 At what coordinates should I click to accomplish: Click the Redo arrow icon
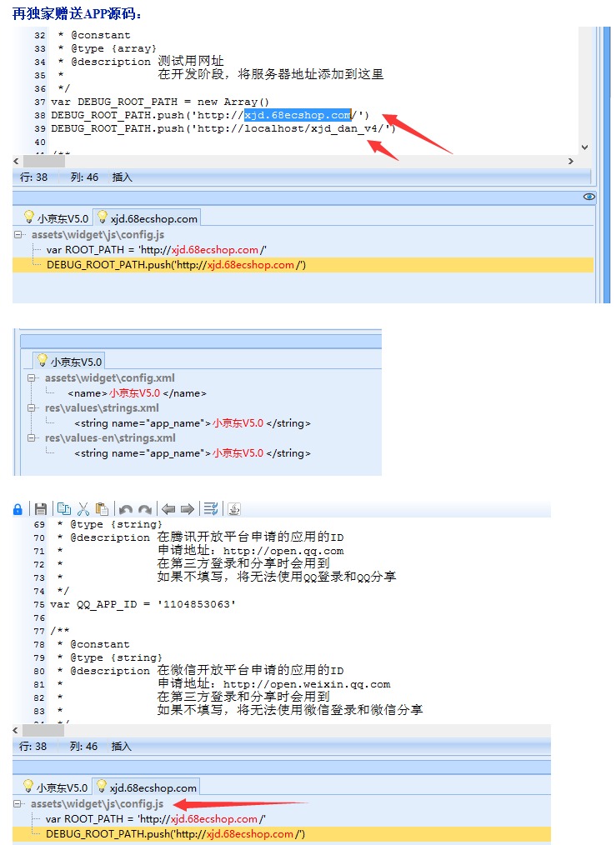(145, 509)
